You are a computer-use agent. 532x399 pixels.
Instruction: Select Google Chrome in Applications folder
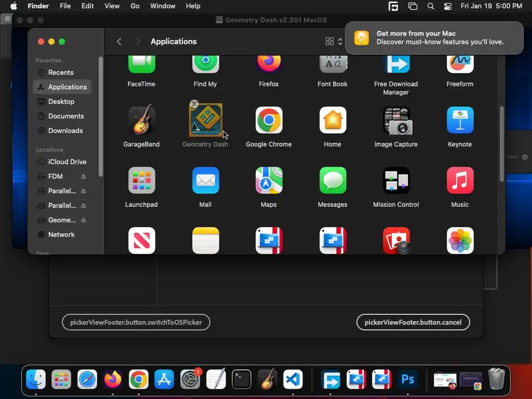pos(269,120)
